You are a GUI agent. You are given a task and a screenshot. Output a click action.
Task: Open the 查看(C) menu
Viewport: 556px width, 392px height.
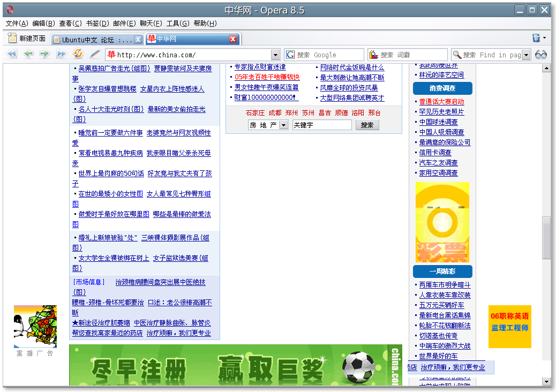(x=70, y=24)
